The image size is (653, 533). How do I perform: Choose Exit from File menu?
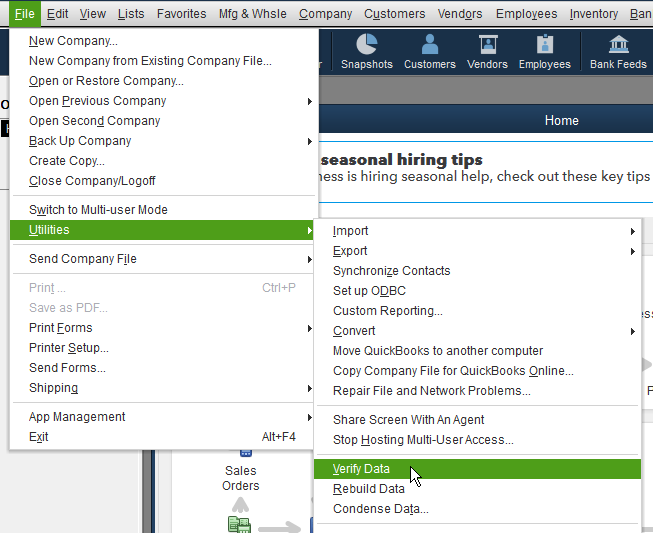pyautogui.click(x=164, y=437)
